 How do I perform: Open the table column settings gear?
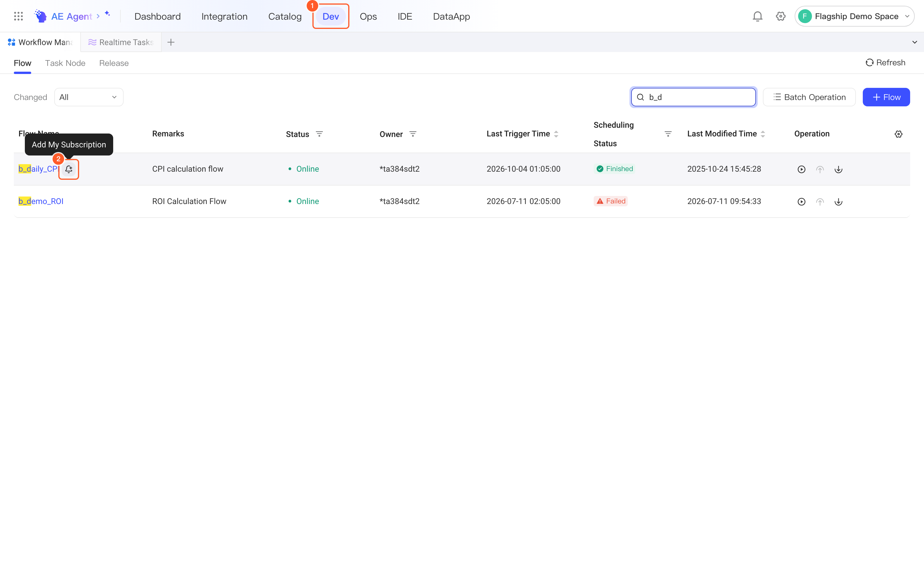pos(898,134)
